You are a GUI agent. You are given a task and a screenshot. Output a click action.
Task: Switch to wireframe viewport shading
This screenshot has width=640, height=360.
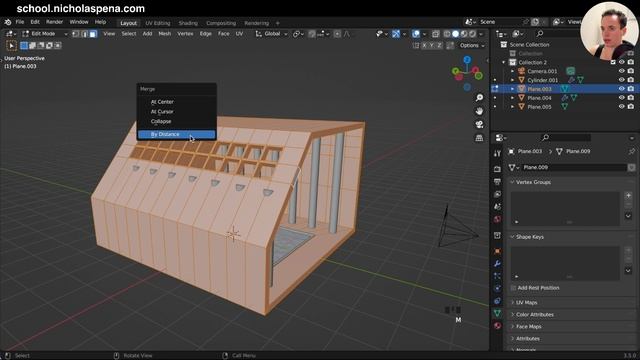(447, 34)
